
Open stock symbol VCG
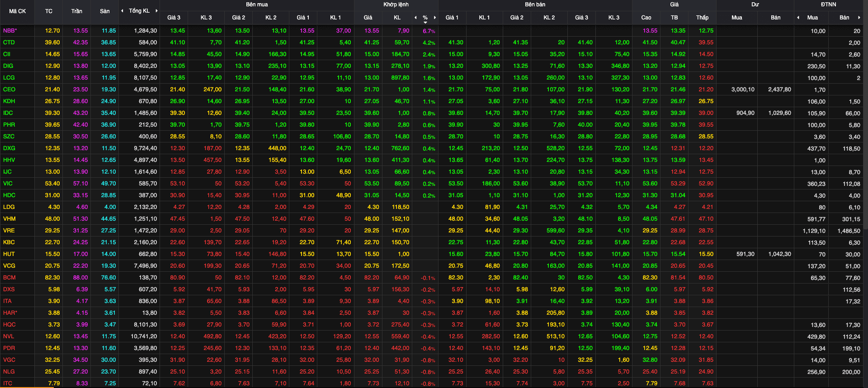(x=9, y=266)
